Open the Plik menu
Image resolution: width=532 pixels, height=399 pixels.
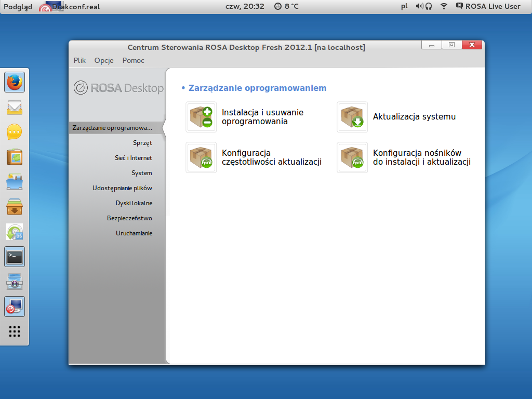click(79, 60)
